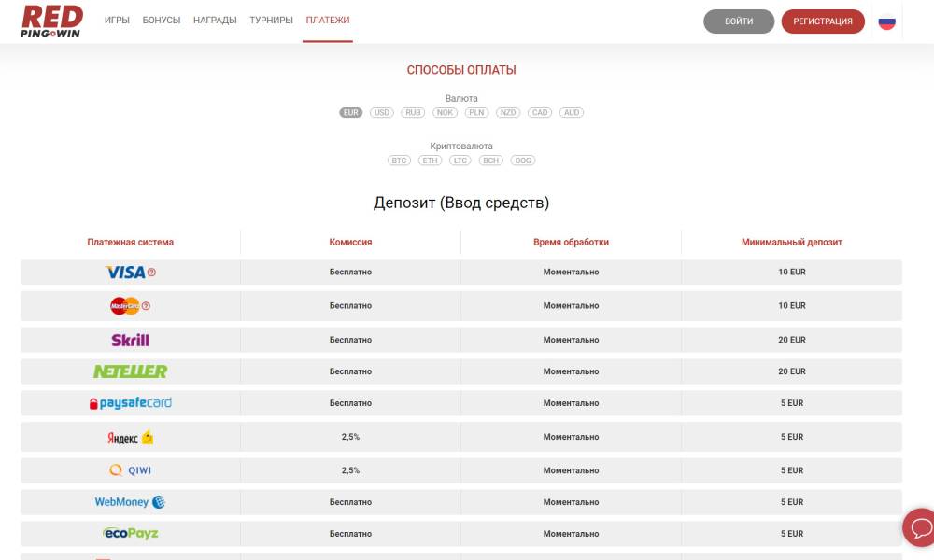Click the Neteller logo
The width and height of the screenshot is (934, 560).
(131, 371)
